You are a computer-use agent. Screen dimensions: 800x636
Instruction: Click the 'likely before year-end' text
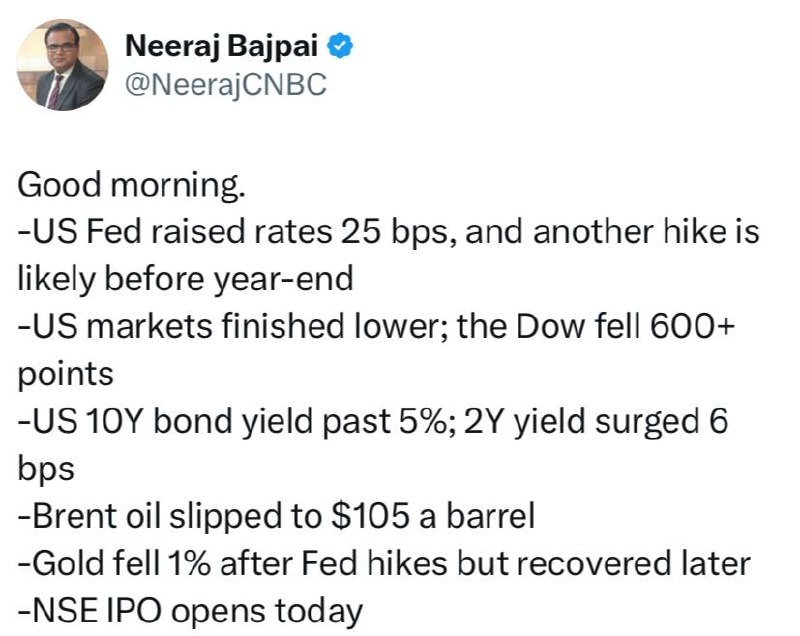(x=185, y=279)
